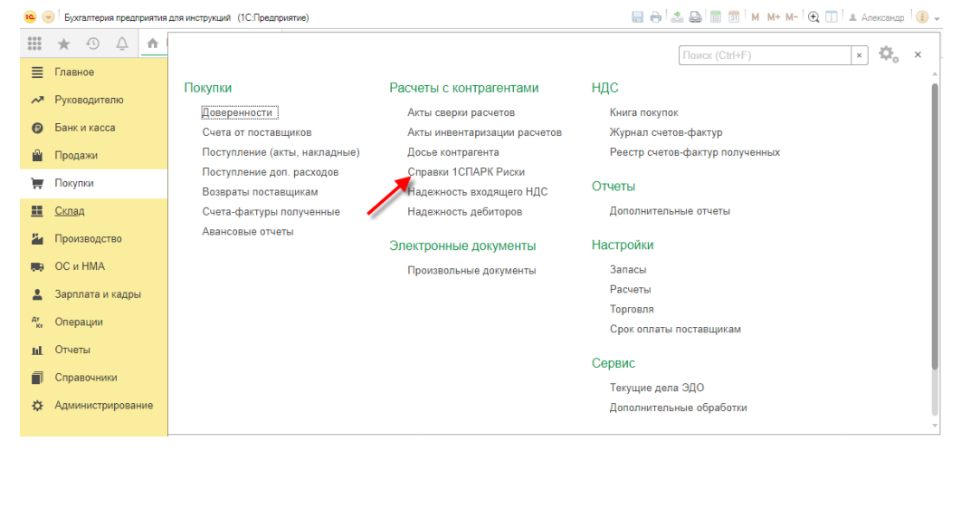
Task: Open Надежность дебиторов
Action: click(x=465, y=212)
